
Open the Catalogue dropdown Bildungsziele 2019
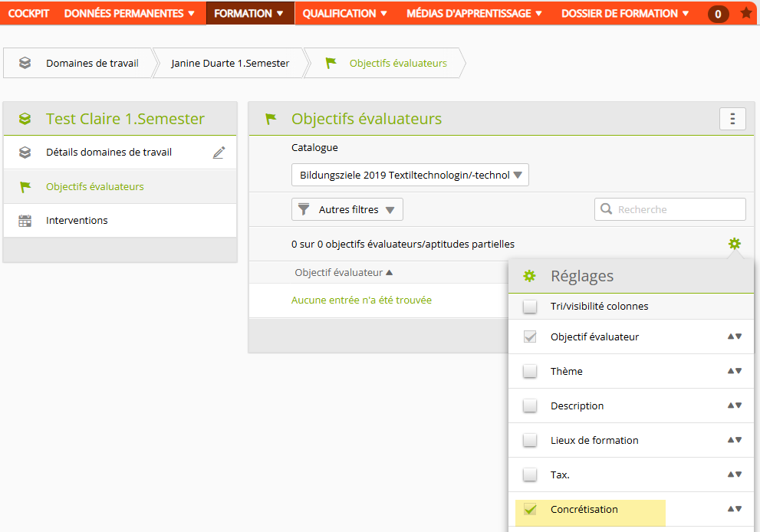coord(410,175)
